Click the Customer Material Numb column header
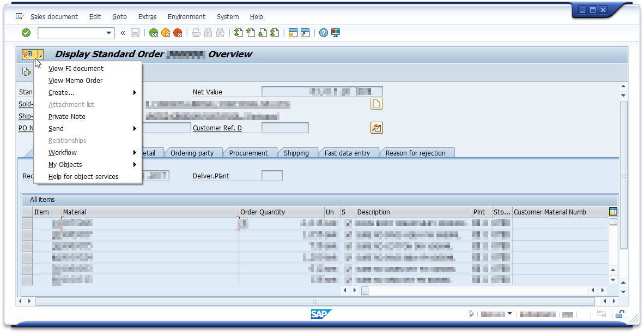The height and width of the screenshot is (335, 644). (x=560, y=212)
